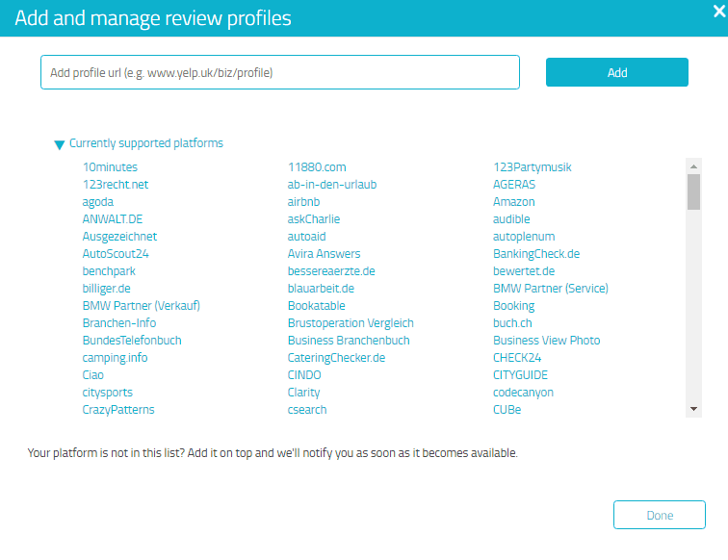Open the ANWALT.DE link
Screen dimensions: 728x560
[113, 219]
